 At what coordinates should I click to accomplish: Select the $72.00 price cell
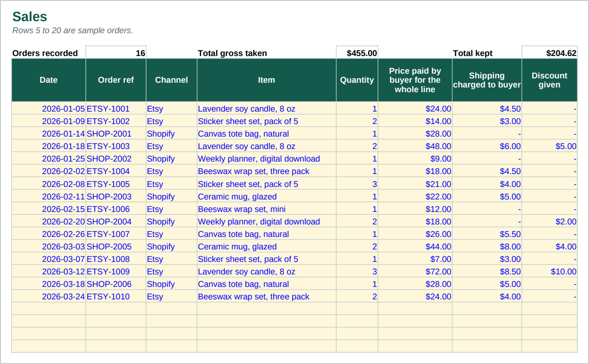pyautogui.click(x=415, y=271)
